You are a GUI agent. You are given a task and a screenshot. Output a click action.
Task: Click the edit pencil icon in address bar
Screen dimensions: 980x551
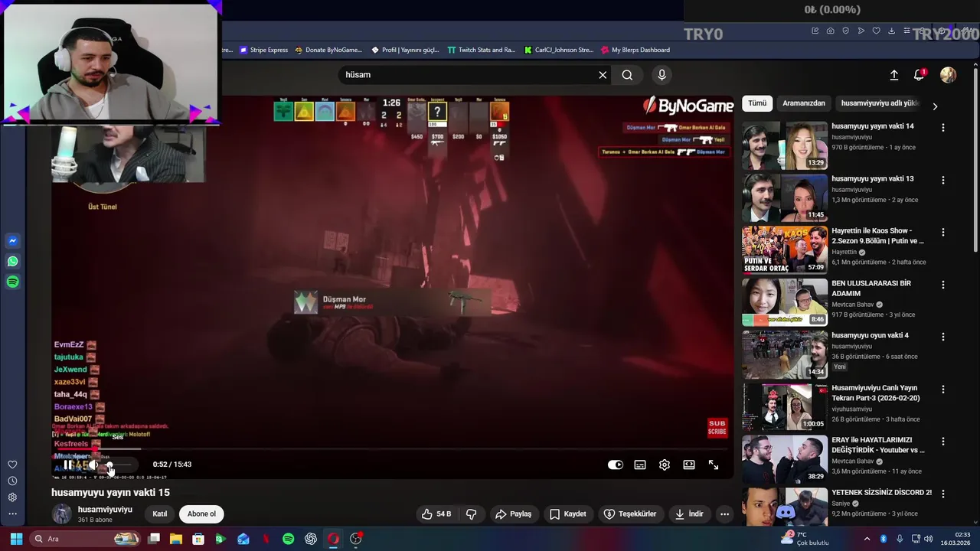(815, 31)
